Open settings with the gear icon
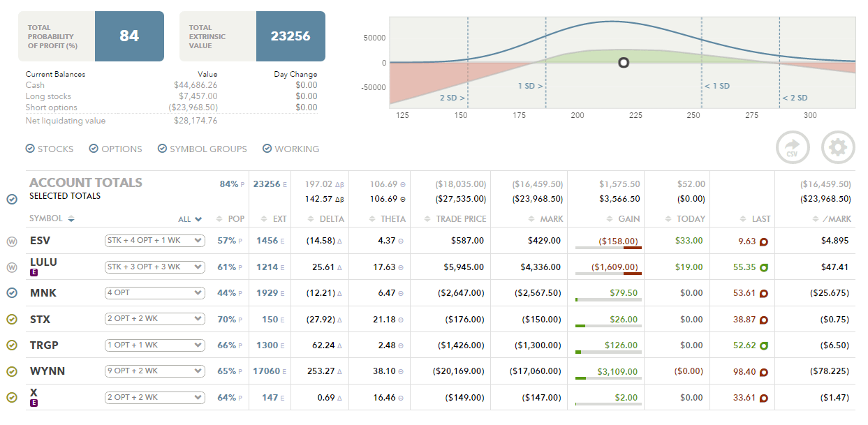Screen dimensions: 868x425 pyautogui.click(x=838, y=148)
